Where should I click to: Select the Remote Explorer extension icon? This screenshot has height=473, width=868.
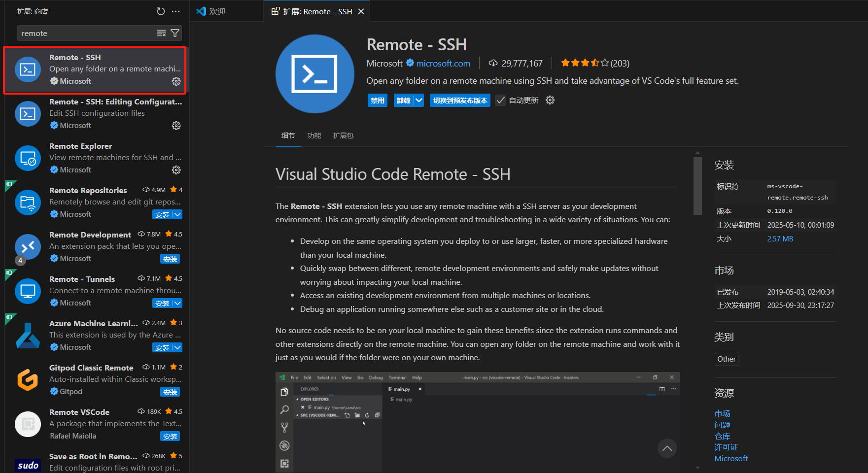coord(28,158)
